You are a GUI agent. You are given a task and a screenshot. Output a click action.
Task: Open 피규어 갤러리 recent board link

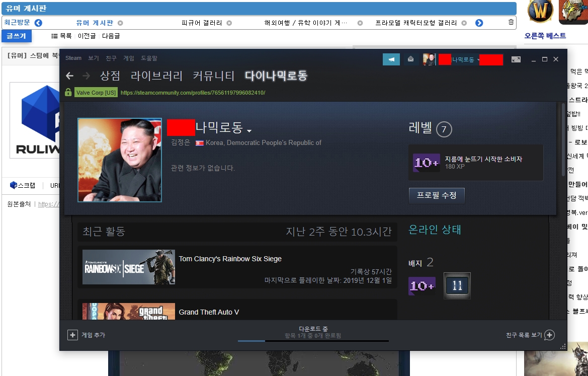(202, 23)
